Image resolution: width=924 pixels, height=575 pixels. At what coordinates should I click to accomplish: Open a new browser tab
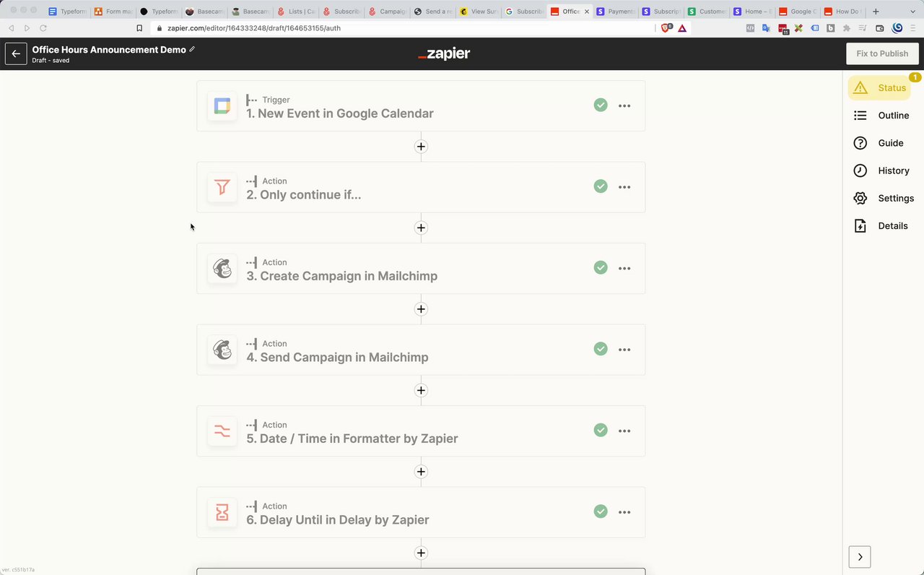click(x=876, y=12)
